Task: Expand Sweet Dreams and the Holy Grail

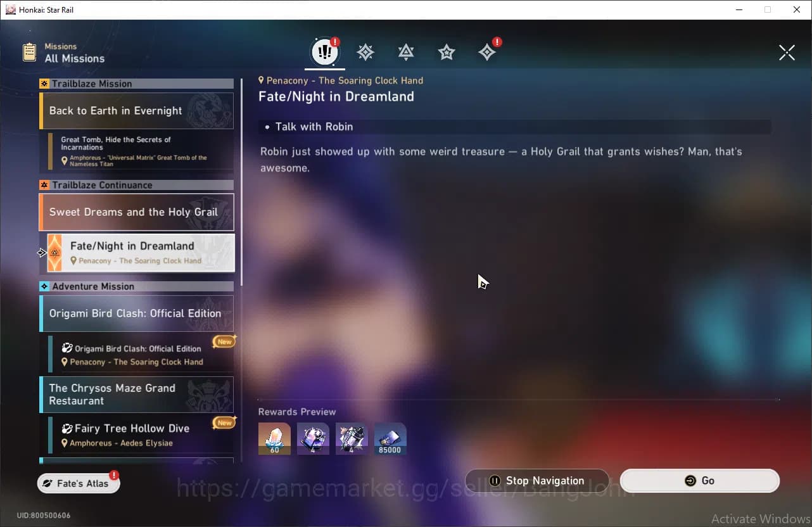Action: point(136,212)
